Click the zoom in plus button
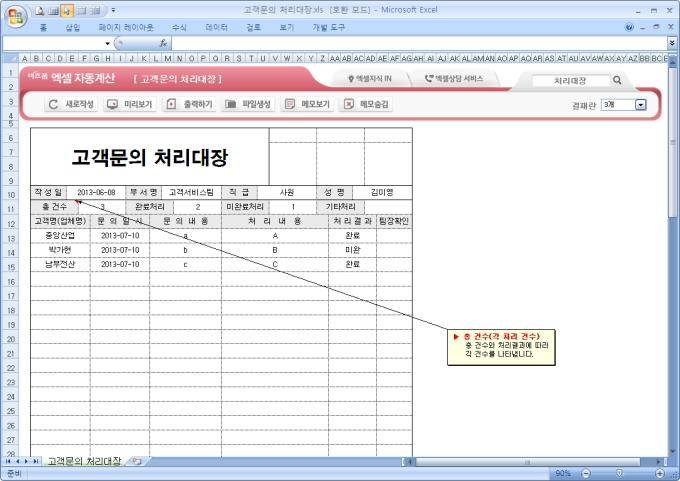The image size is (680, 481). click(660, 473)
